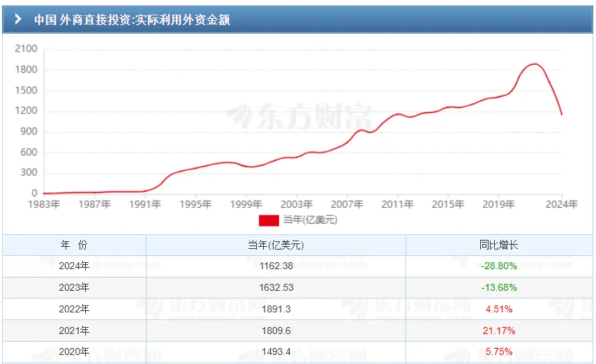Image resolution: width=596 pixels, height=364 pixels.
Task: Sort by the 同比增长 column header
Action: point(499,245)
